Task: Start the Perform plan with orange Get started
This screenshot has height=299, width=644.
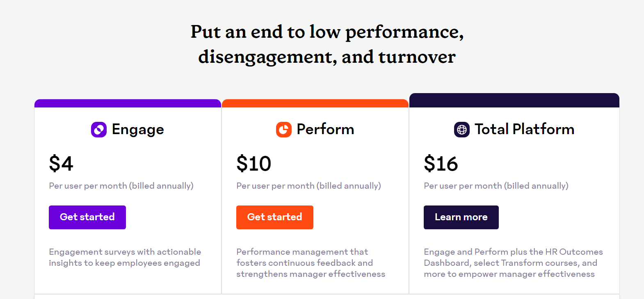Action: [275, 217]
